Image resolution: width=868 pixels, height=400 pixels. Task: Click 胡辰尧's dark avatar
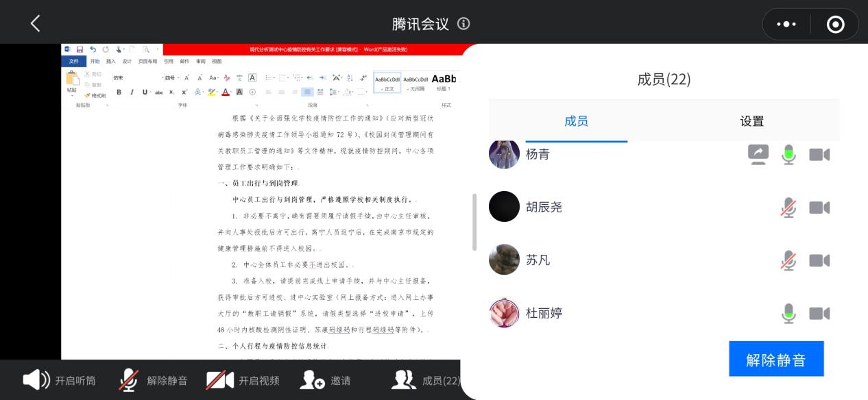pos(504,206)
